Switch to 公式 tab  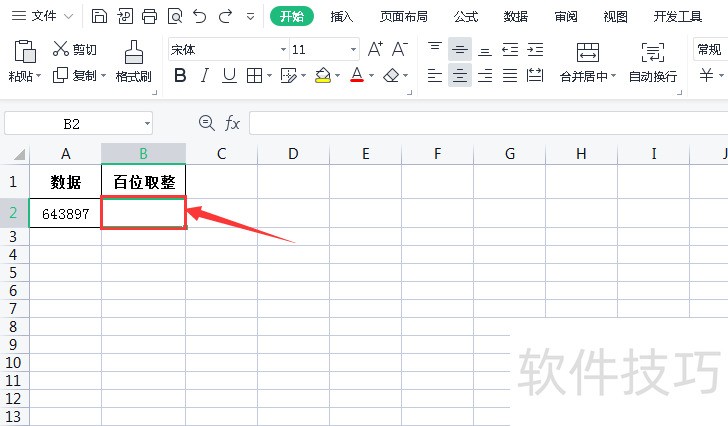tap(466, 17)
